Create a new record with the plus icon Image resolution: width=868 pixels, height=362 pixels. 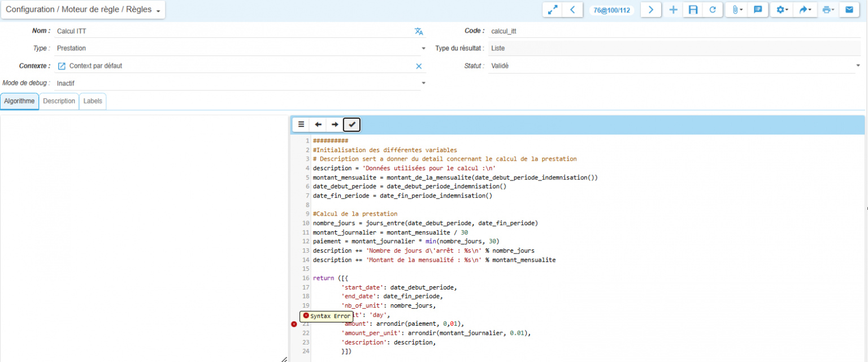673,10
